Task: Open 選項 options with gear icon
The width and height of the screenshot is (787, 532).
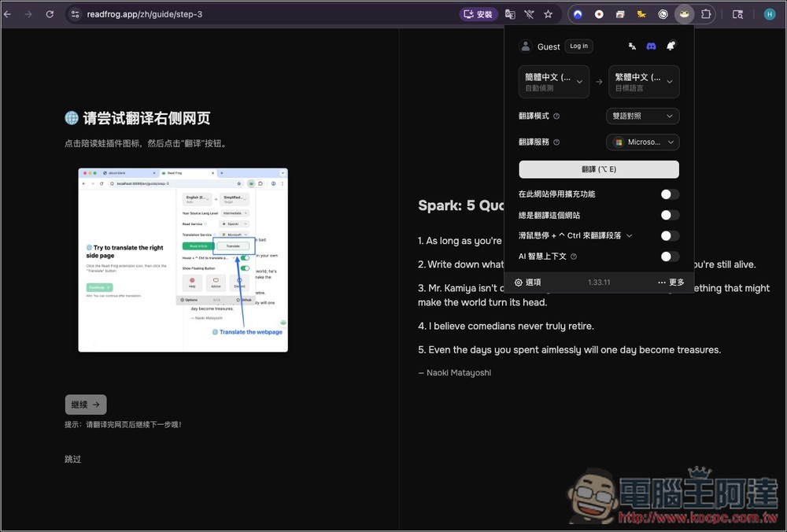Action: tap(527, 283)
